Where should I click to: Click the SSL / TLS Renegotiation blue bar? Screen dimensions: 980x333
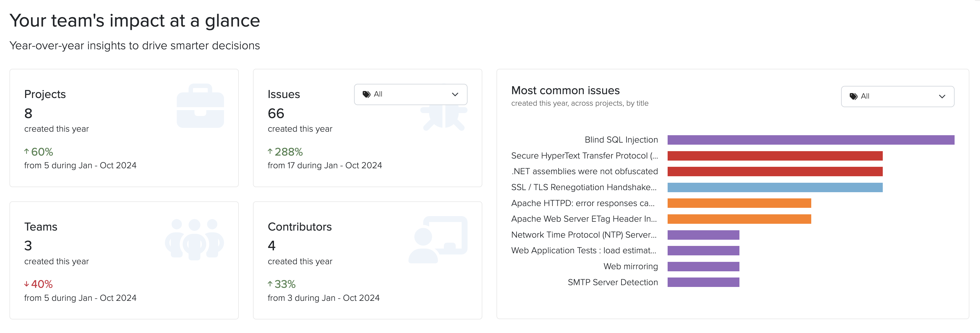click(775, 187)
